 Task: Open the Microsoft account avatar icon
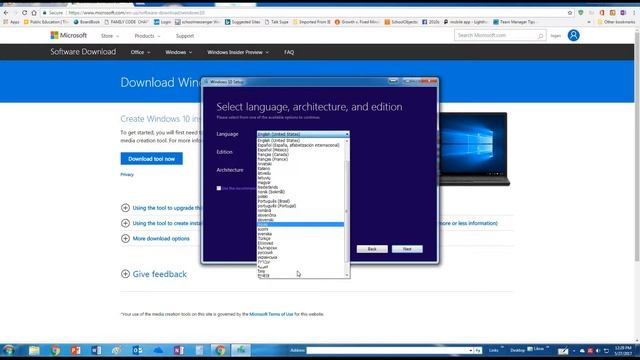click(x=573, y=36)
